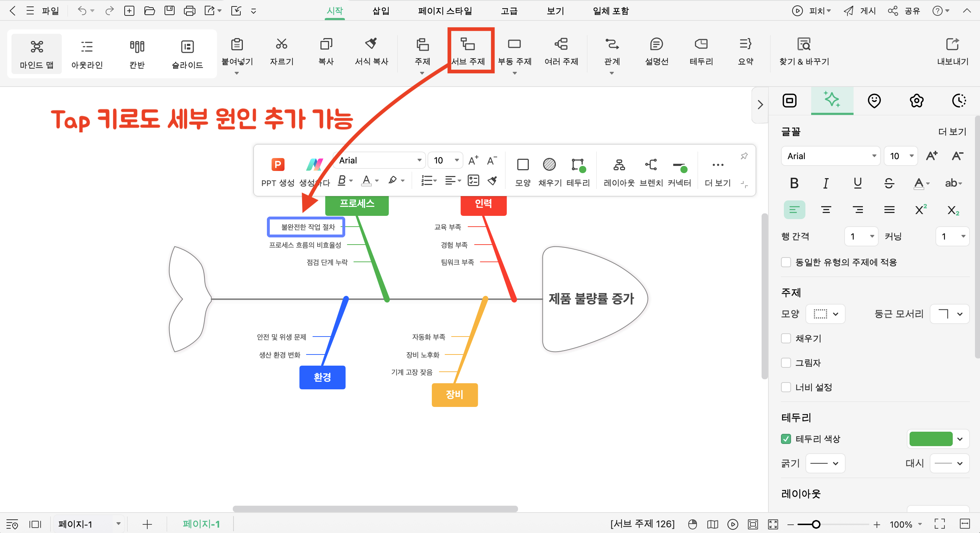Open the 일체 포함 tab
The image size is (980, 533).
(611, 11)
